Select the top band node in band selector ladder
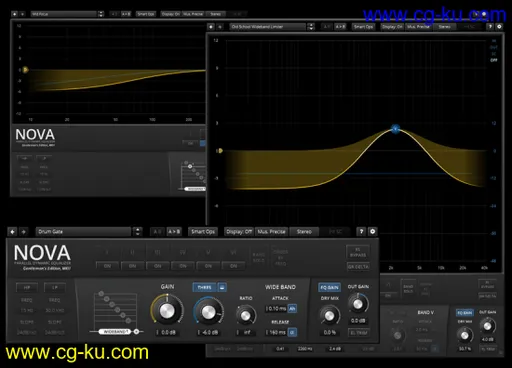 click(x=101, y=294)
